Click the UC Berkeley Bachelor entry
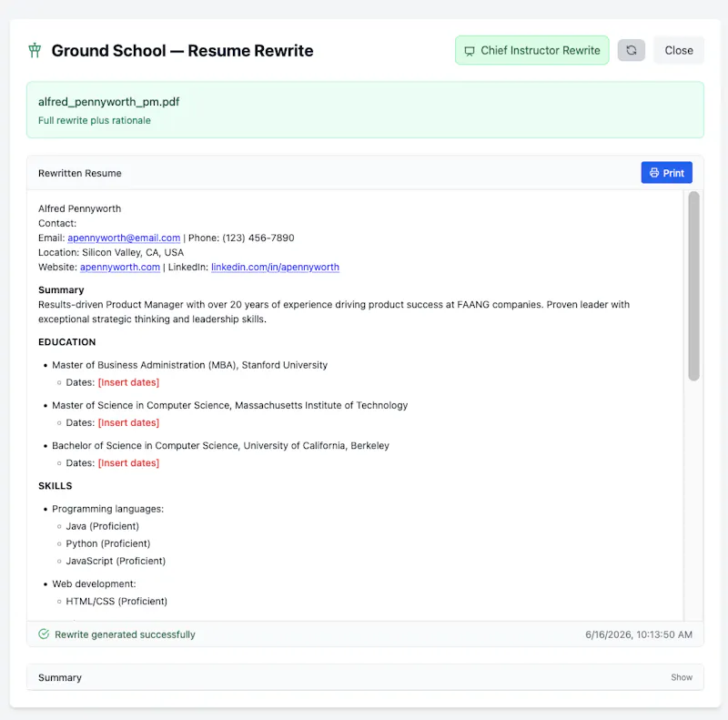 pyautogui.click(x=220, y=445)
